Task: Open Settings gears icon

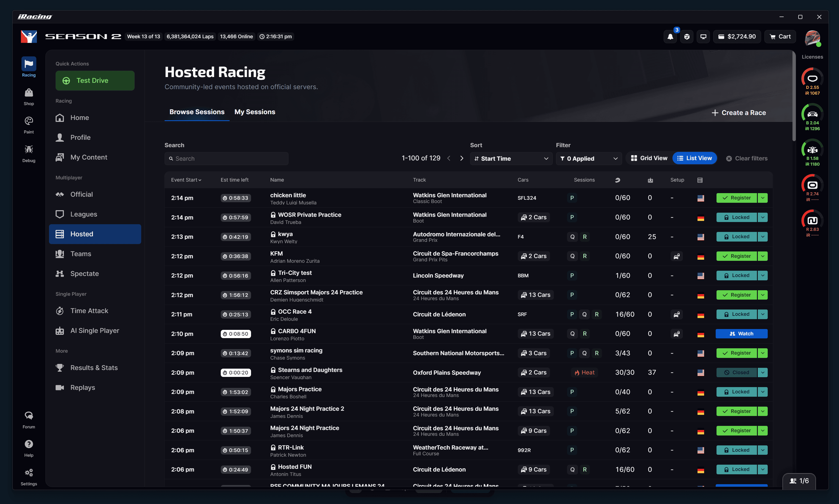Action: tap(29, 477)
